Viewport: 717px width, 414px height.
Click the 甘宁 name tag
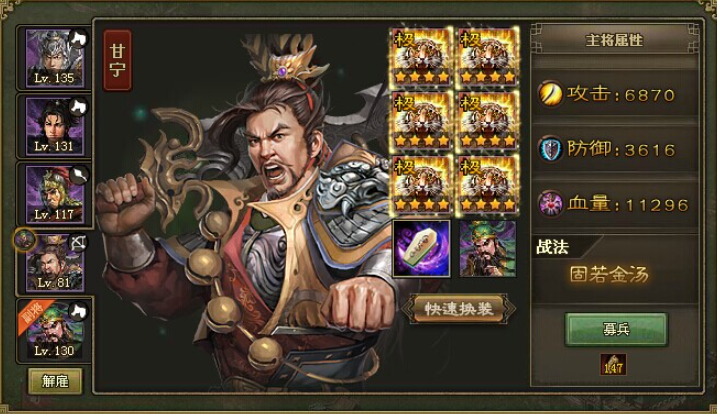click(x=118, y=60)
